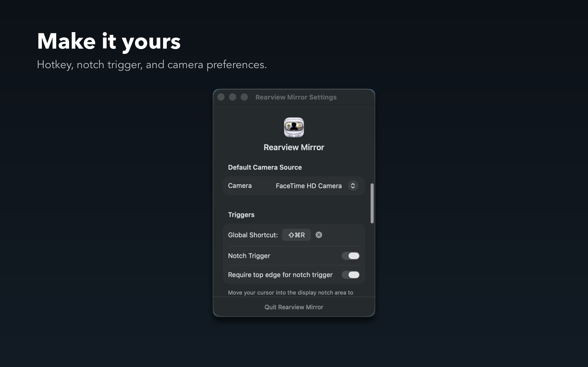Viewport: 588px width, 367px height.
Task: Click the yellow traffic light button
Action: click(232, 97)
